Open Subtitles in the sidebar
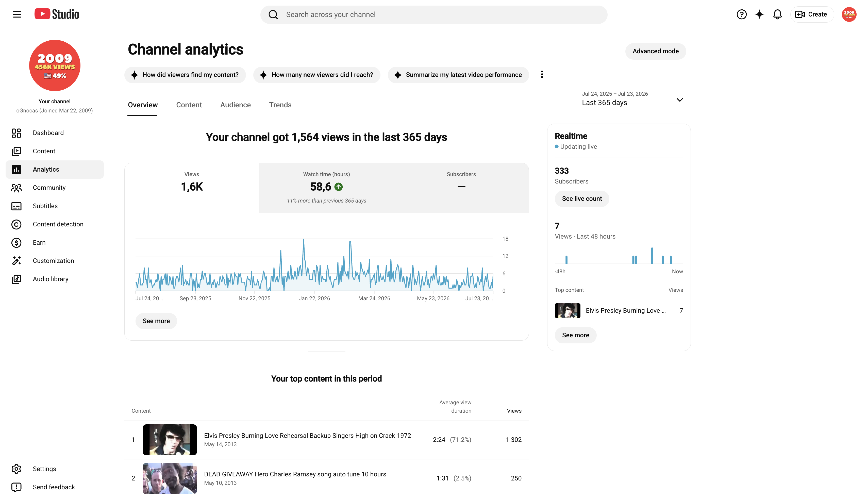868x500 pixels. pyautogui.click(x=55, y=206)
